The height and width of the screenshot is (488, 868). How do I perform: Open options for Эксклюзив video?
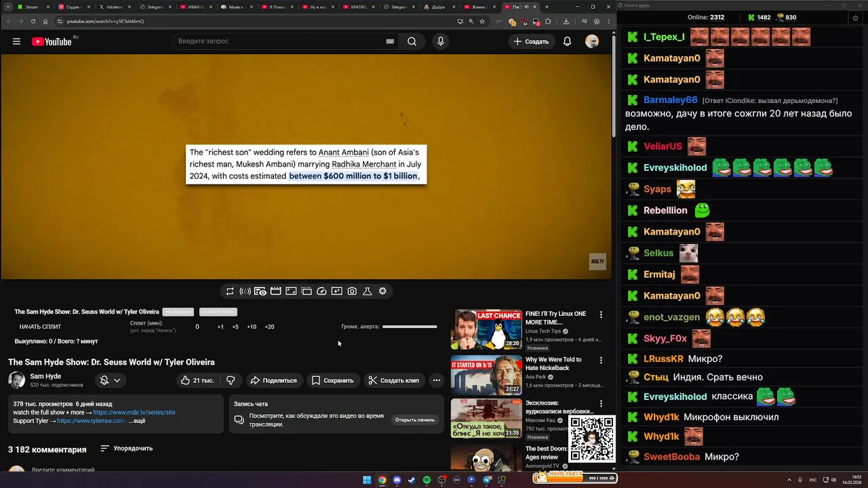601,403
